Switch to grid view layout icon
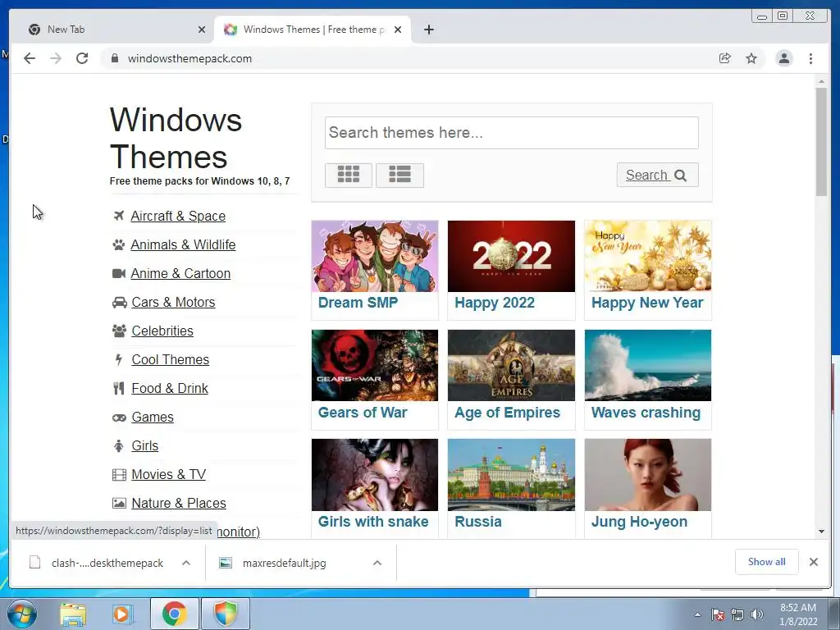The height and width of the screenshot is (630, 840). [x=348, y=176]
